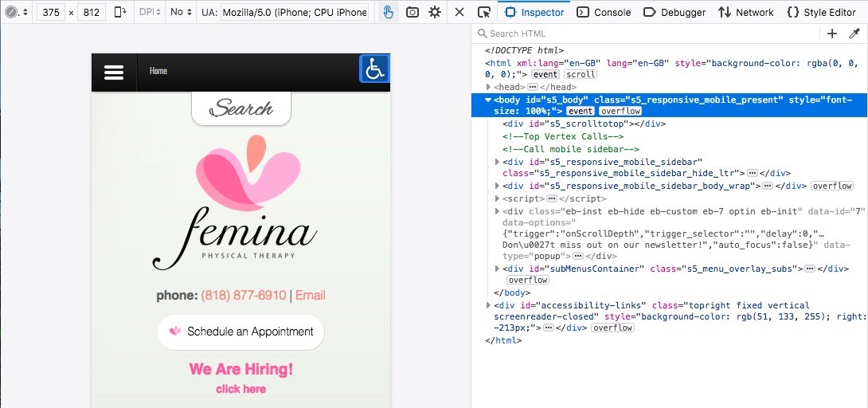Viewport: 868px width, 408px height.
Task: Focus the Search HTML field
Action: [x=645, y=33]
